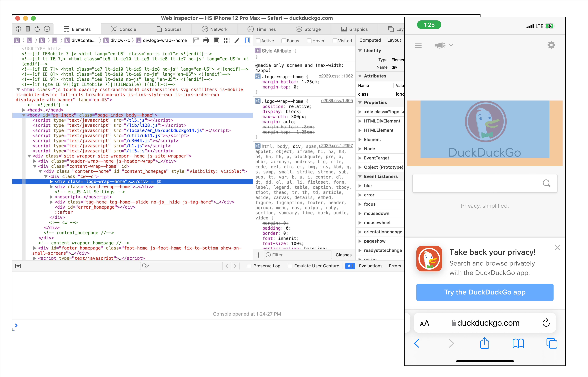Tap Try the DuckDuckGo app button

485,292
